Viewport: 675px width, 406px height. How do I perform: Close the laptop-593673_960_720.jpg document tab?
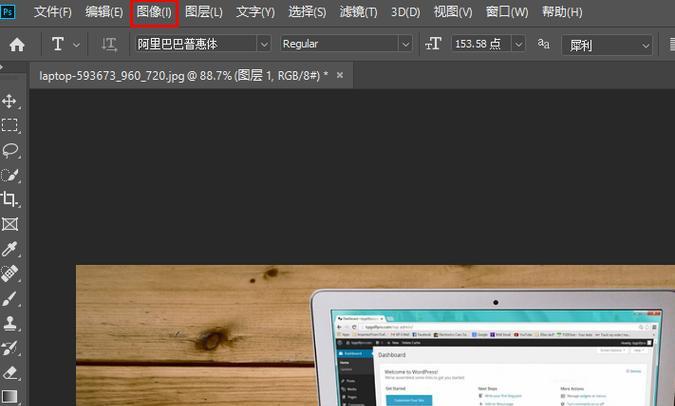(x=340, y=75)
